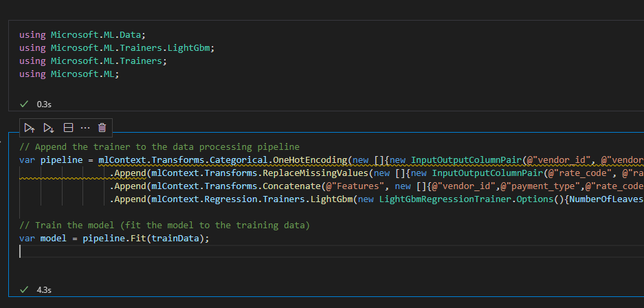Click the success checkmark next to 4.3s
The image size is (644, 308).
(24, 290)
